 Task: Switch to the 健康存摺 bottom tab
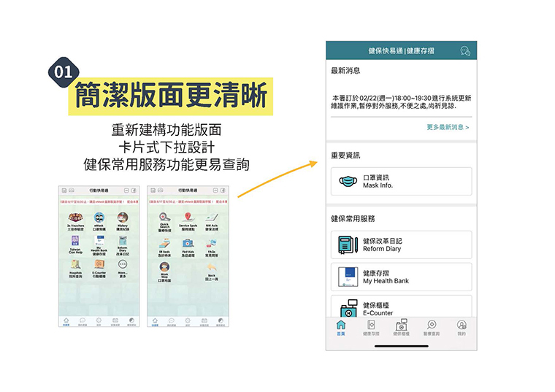coord(371,328)
